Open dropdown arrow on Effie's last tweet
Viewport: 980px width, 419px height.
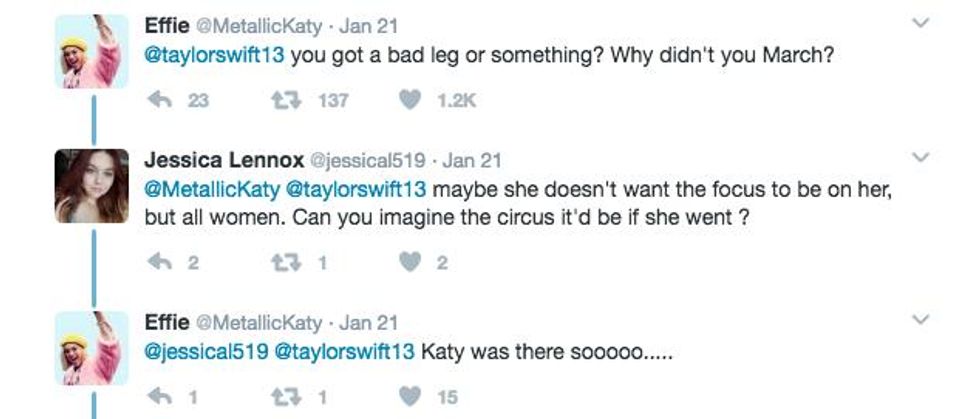[921, 321]
